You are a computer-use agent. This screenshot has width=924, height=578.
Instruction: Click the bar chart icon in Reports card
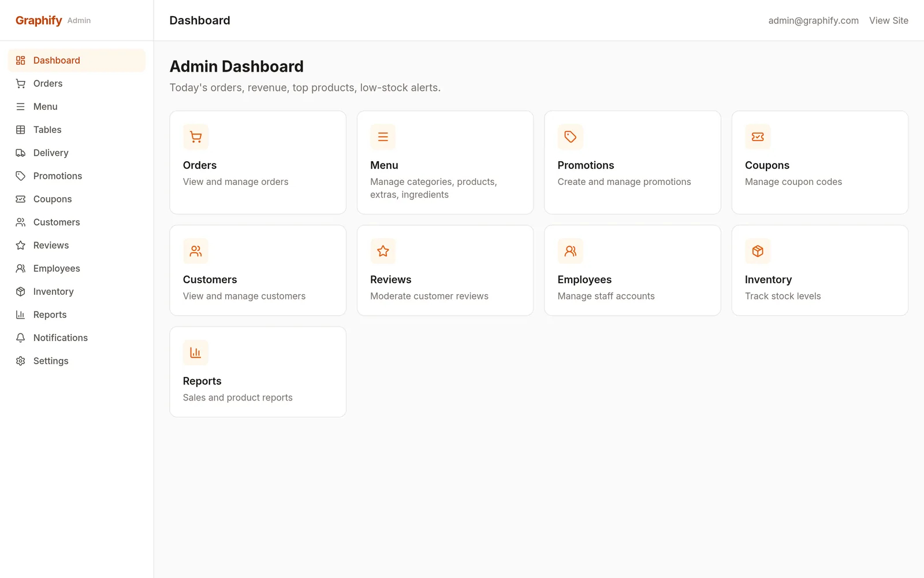(196, 353)
